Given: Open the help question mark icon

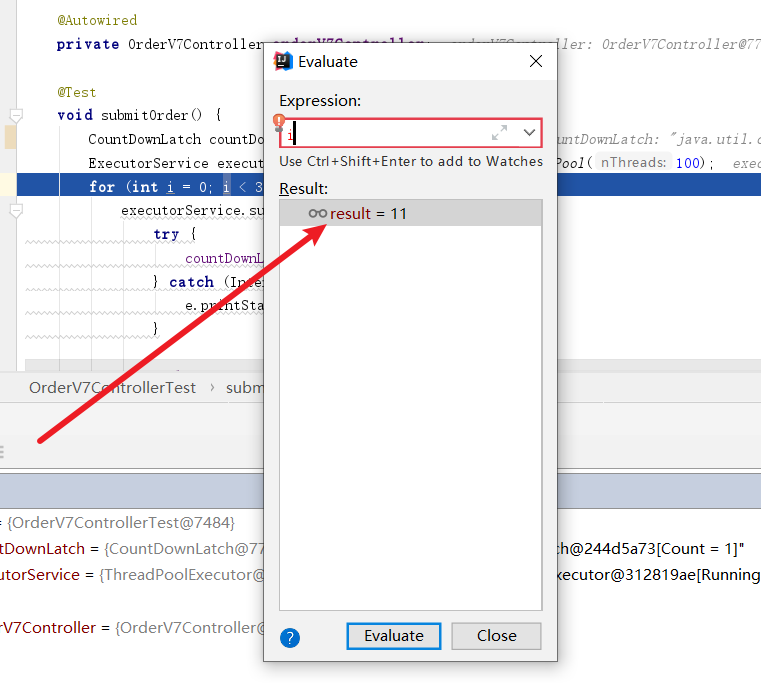Looking at the screenshot, I should click(290, 637).
